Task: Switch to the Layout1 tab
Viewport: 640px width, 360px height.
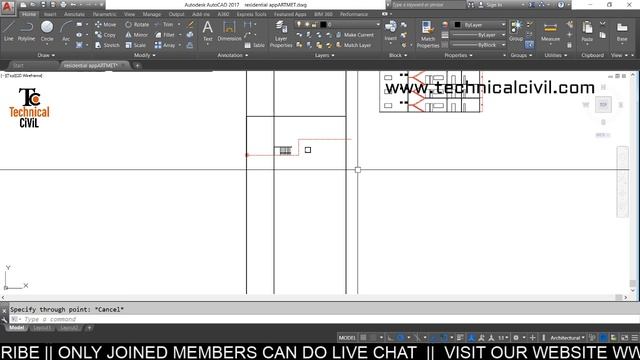Action: (x=42, y=328)
